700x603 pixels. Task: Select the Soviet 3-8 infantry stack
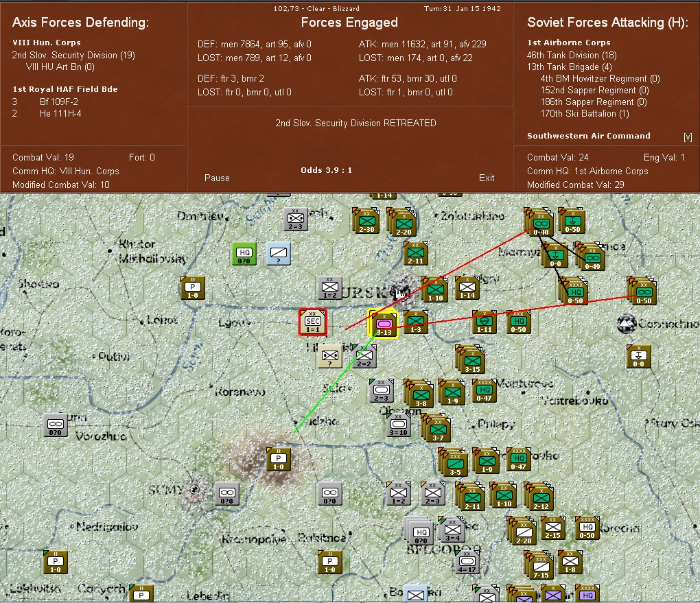coord(419,394)
